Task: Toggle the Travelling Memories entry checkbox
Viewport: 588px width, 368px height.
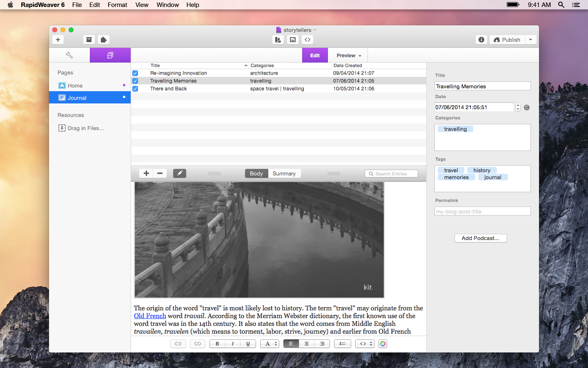Action: (x=135, y=81)
